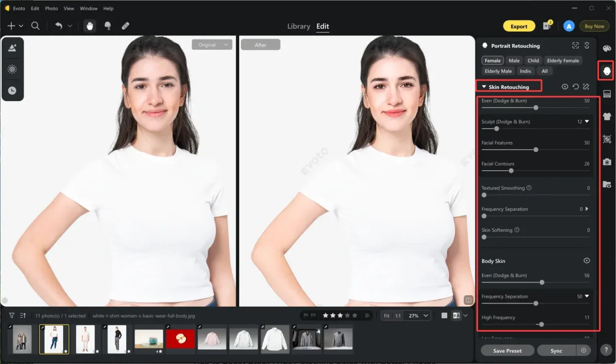616x364 pixels.
Task: Click the Fit zoom button
Action: click(387, 316)
